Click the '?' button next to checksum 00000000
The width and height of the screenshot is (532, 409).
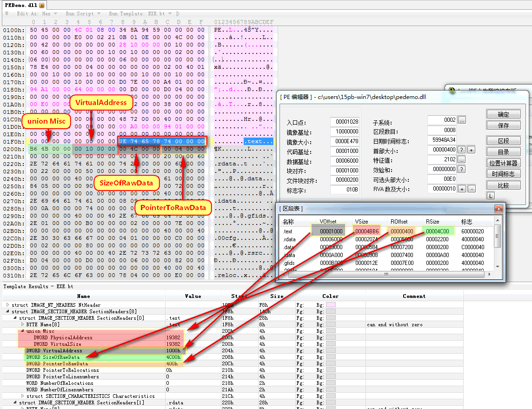click(x=461, y=169)
